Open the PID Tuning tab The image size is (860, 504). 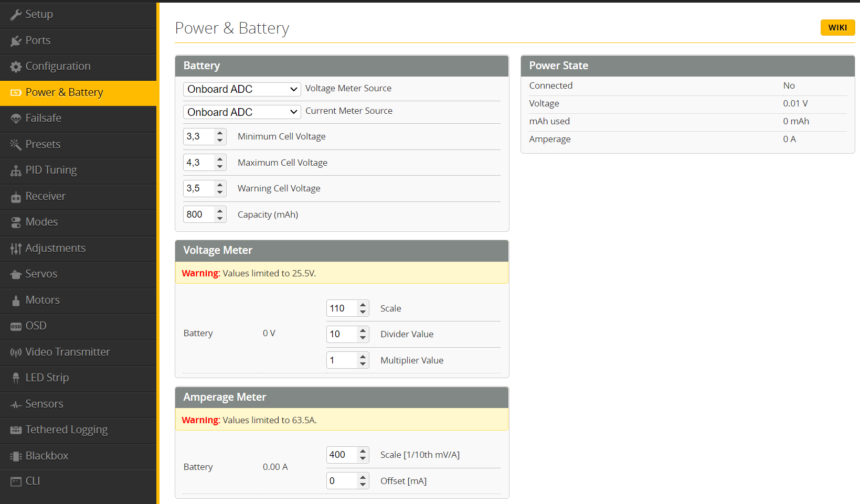coord(51,170)
